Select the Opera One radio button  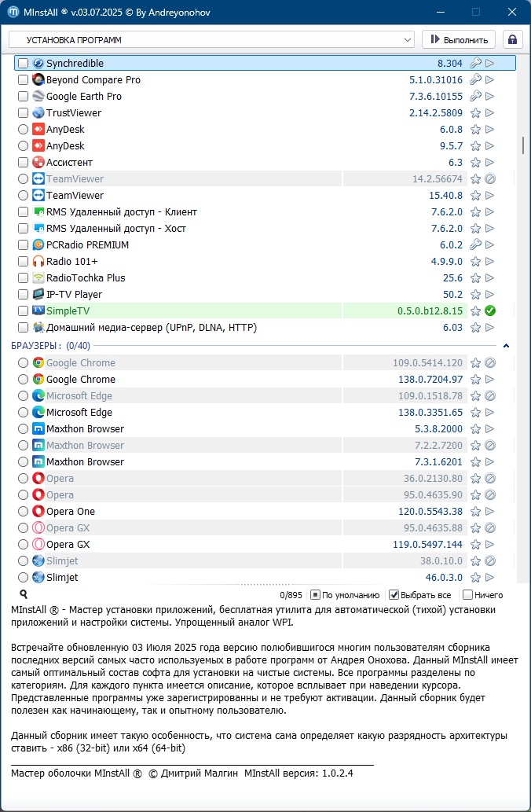coord(23,512)
